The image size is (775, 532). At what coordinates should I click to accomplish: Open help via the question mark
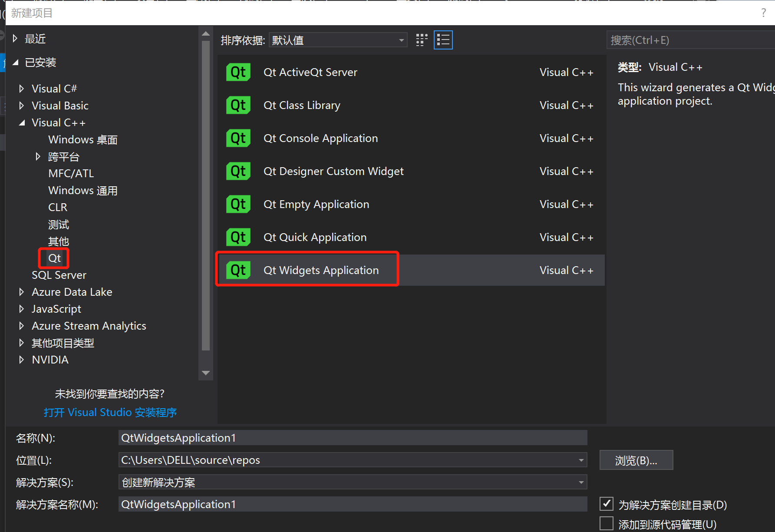click(x=763, y=13)
